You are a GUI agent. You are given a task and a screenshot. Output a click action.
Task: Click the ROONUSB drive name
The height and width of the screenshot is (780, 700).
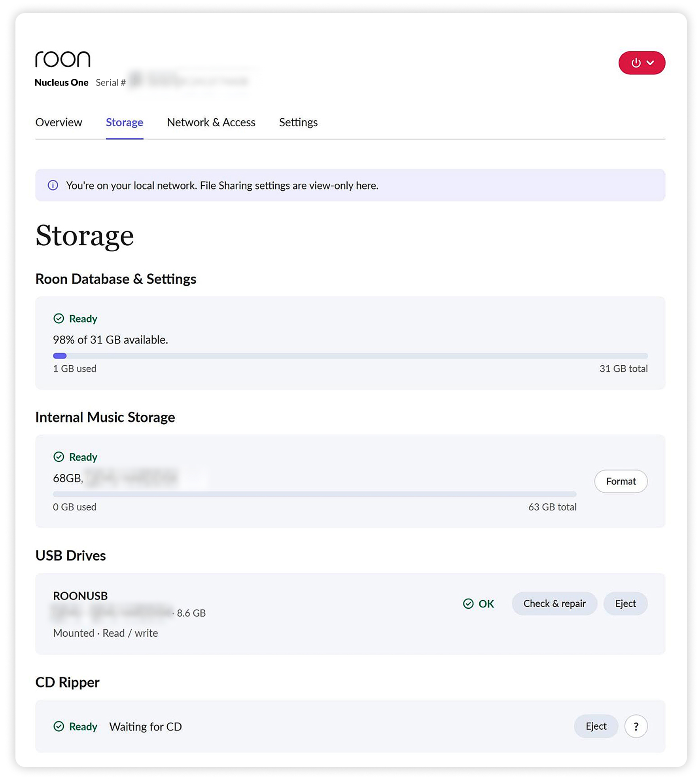(x=80, y=596)
